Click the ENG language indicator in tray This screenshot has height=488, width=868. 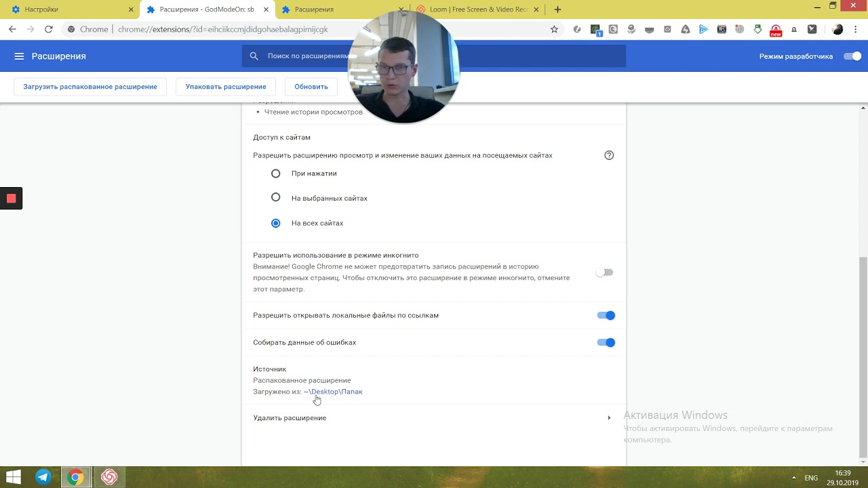811,478
